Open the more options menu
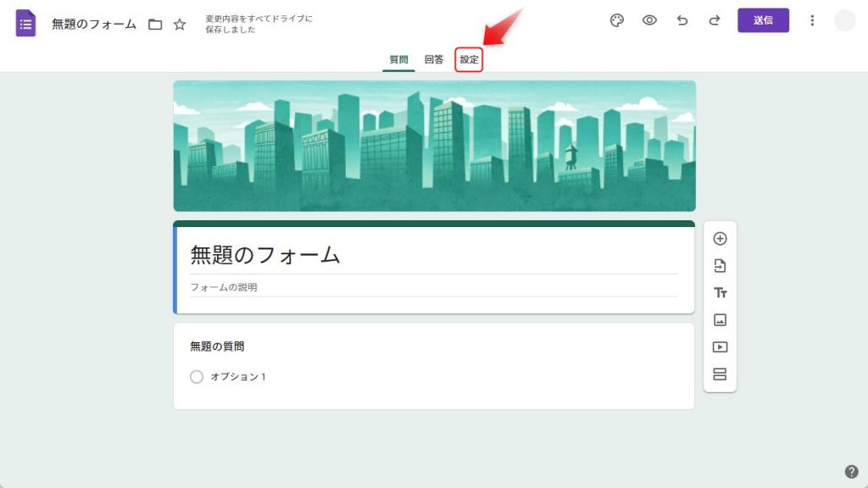 click(x=812, y=20)
